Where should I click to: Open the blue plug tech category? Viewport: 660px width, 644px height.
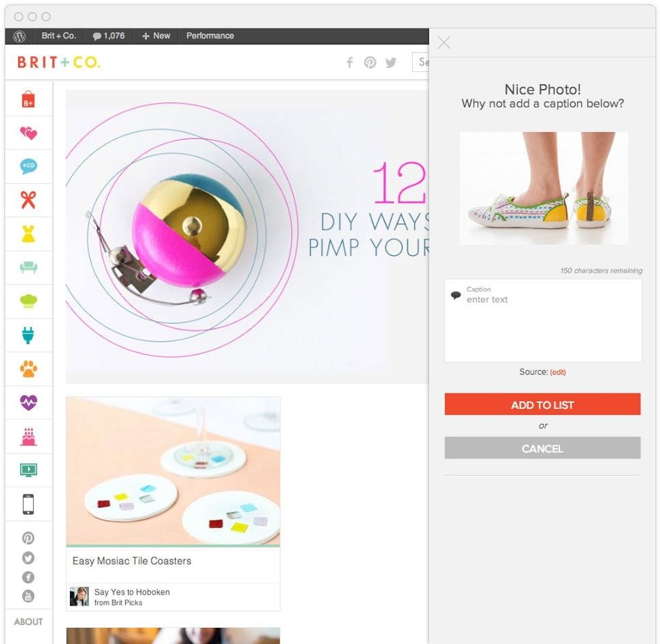(28, 335)
